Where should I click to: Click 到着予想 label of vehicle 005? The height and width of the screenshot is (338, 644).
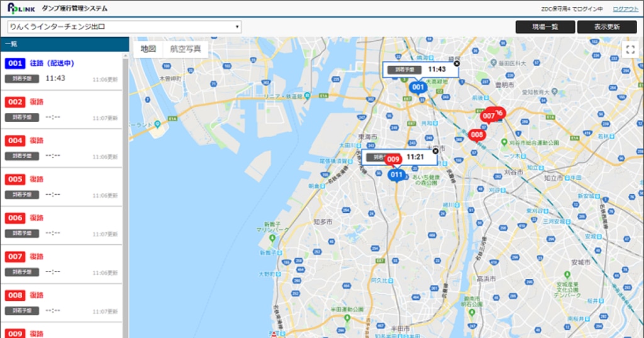22,194
